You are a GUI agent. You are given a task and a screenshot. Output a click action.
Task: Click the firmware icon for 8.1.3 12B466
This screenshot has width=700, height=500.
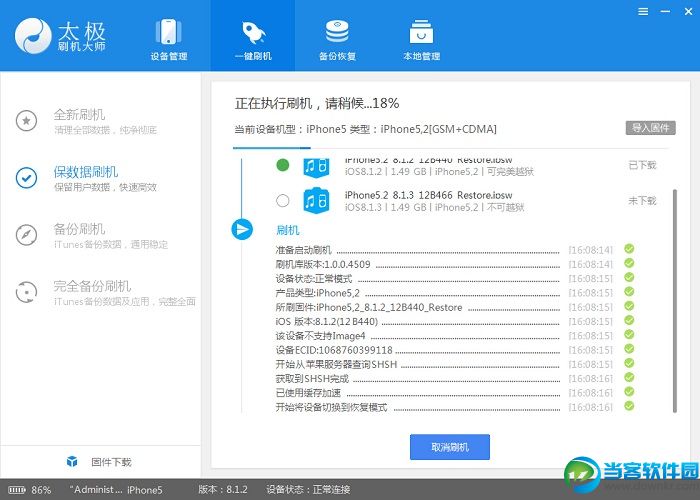coord(316,201)
